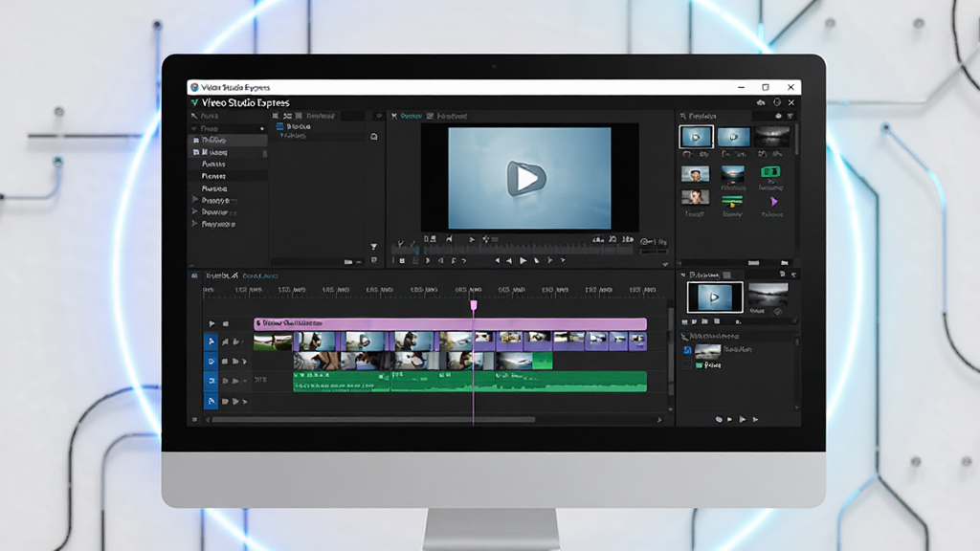
Task: Open the teal second tab in the timeline header
Action: [260, 275]
